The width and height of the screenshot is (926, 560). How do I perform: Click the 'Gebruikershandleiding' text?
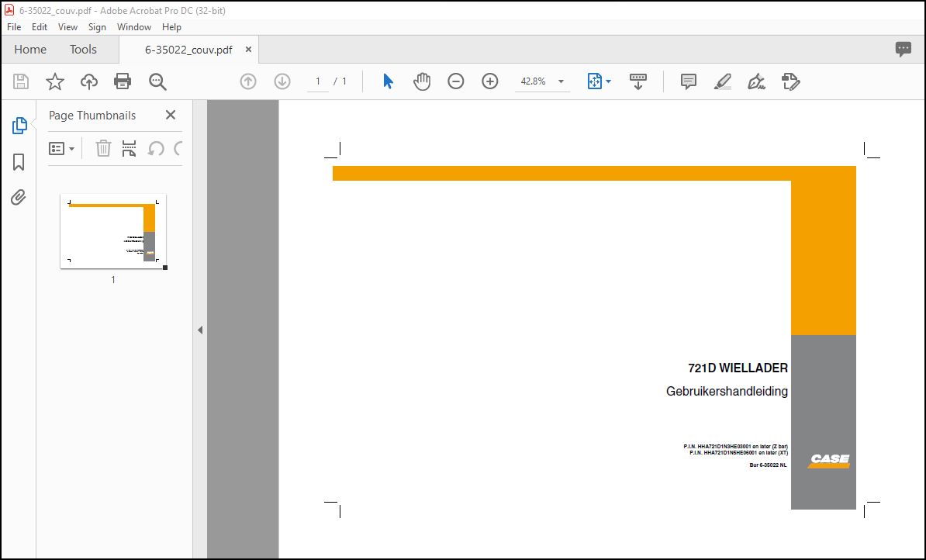point(727,391)
